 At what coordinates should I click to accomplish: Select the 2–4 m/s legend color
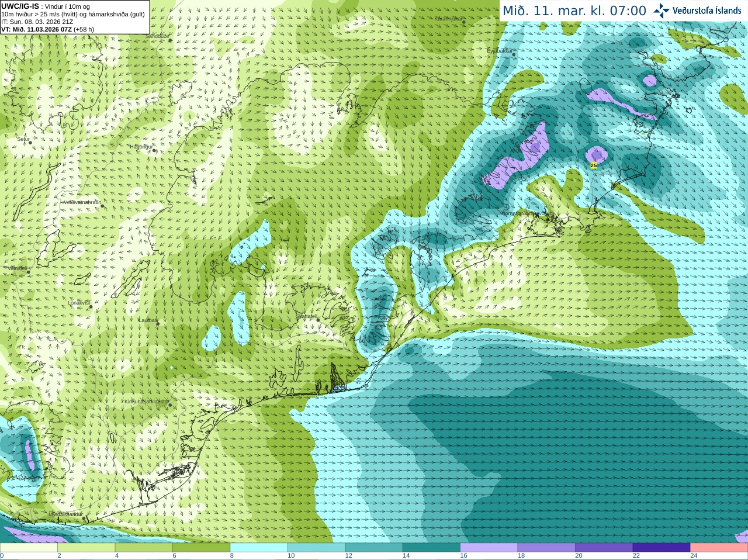(86, 548)
